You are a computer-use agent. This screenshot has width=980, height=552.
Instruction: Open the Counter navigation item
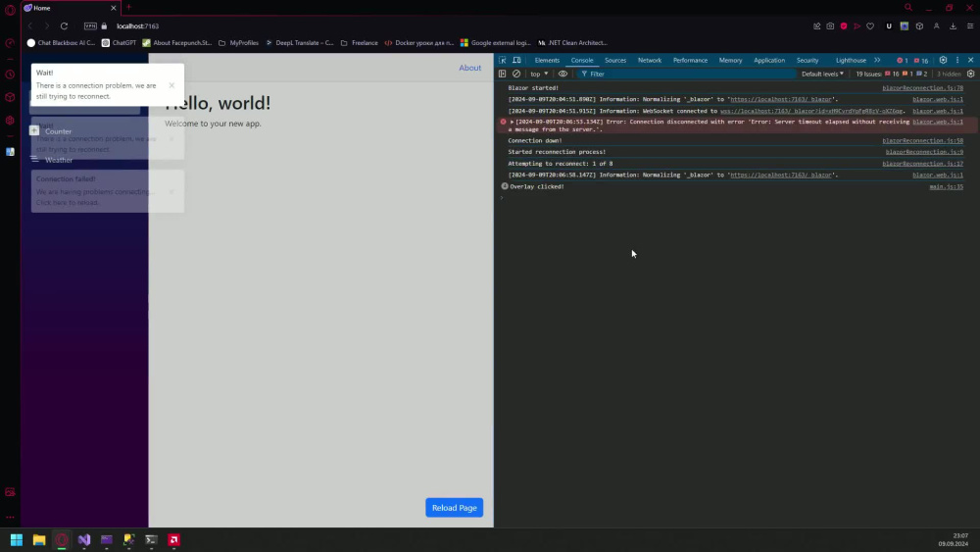(x=58, y=131)
